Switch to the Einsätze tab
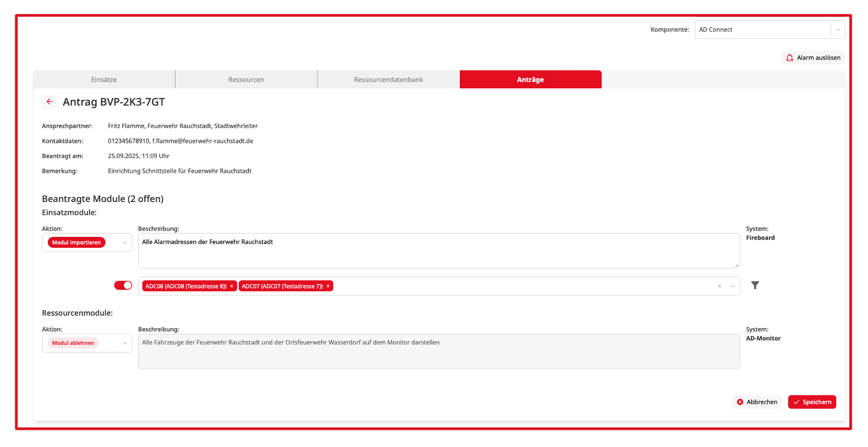Screen dimensions: 868x447 coord(104,80)
